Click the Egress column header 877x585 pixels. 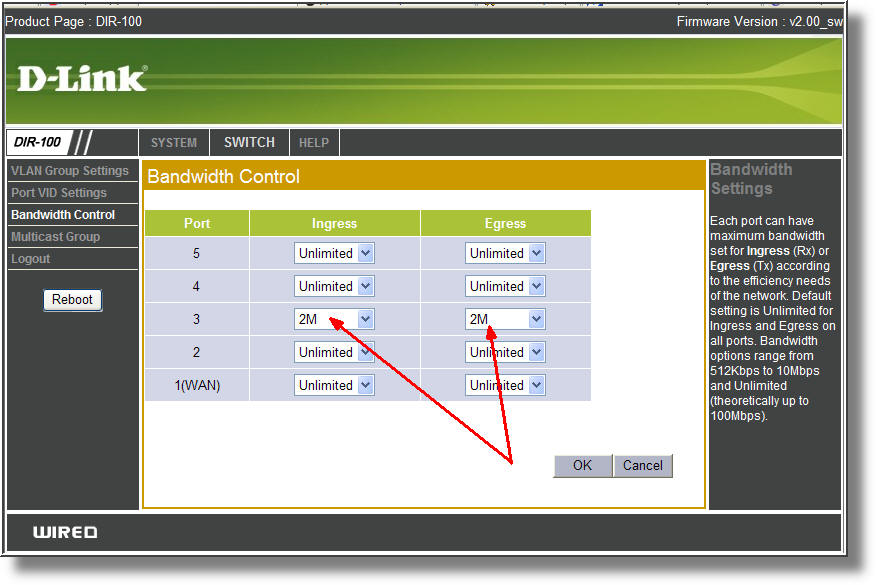pos(506,223)
